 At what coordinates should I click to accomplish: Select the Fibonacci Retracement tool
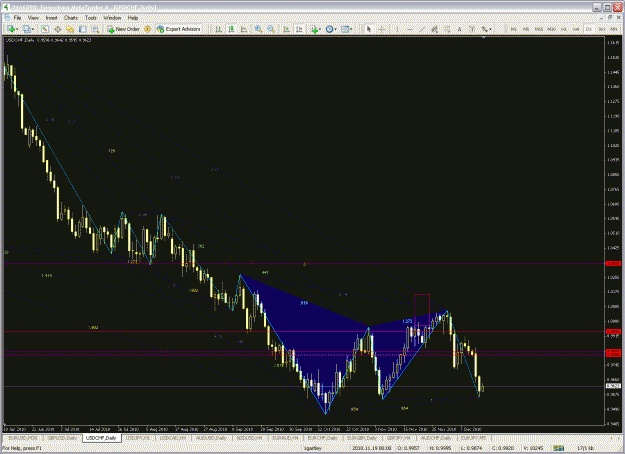click(x=447, y=29)
